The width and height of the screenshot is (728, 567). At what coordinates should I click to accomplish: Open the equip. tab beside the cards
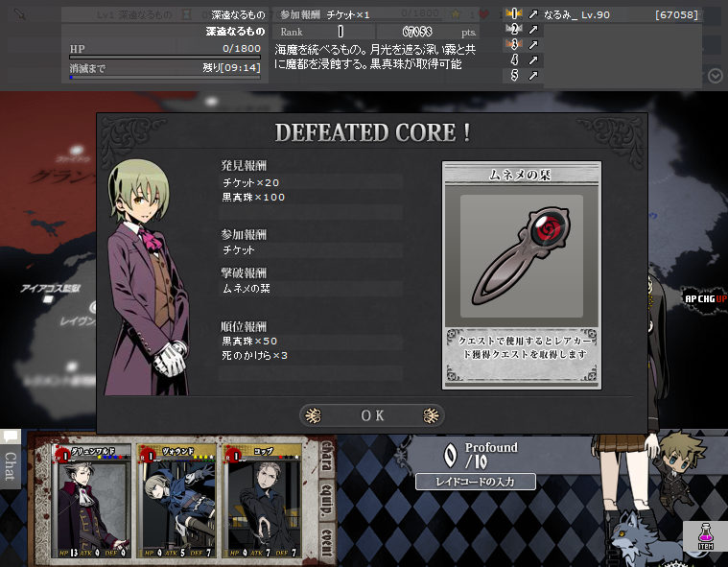point(327,499)
